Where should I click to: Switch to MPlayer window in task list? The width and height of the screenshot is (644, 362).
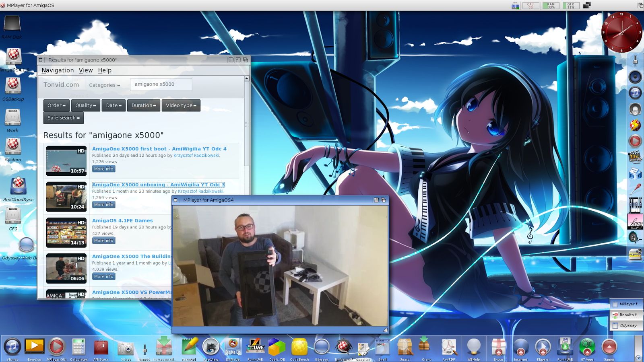626,304
